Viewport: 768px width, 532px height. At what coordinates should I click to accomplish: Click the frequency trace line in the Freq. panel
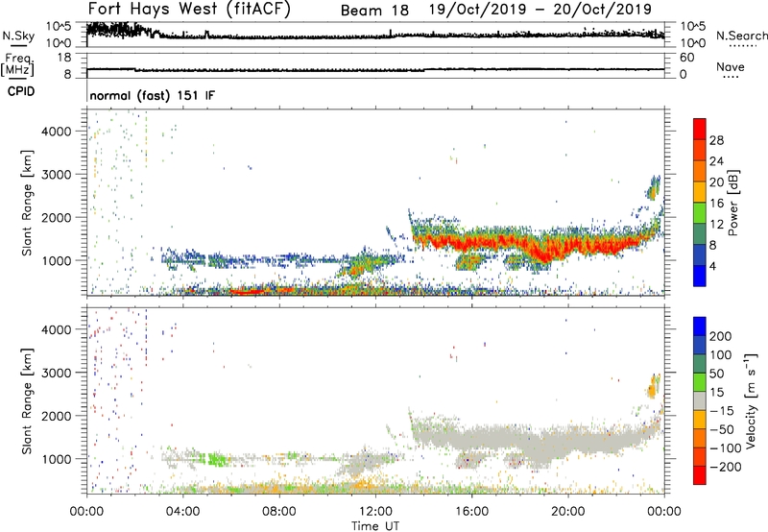(375, 69)
